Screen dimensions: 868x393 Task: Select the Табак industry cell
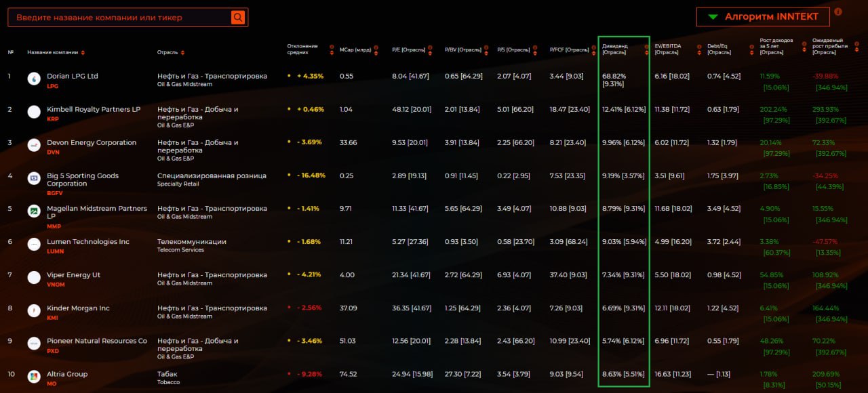tap(169, 377)
